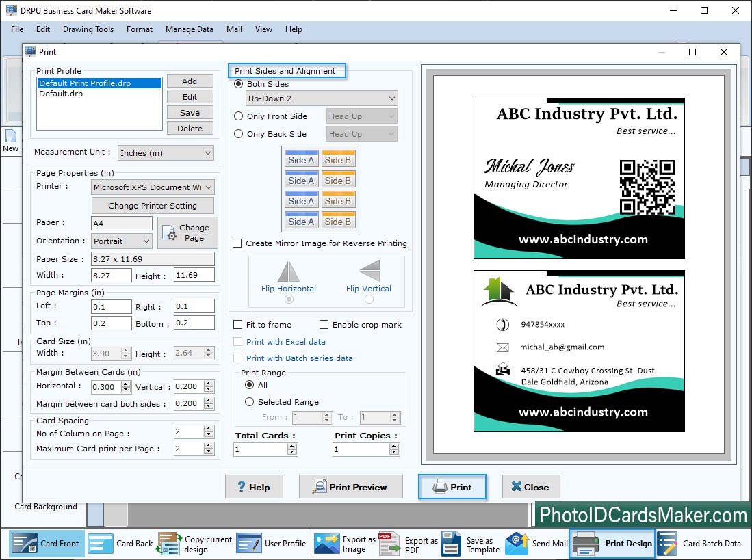
Task: Increase margin between card both sides
Action: tap(208, 401)
